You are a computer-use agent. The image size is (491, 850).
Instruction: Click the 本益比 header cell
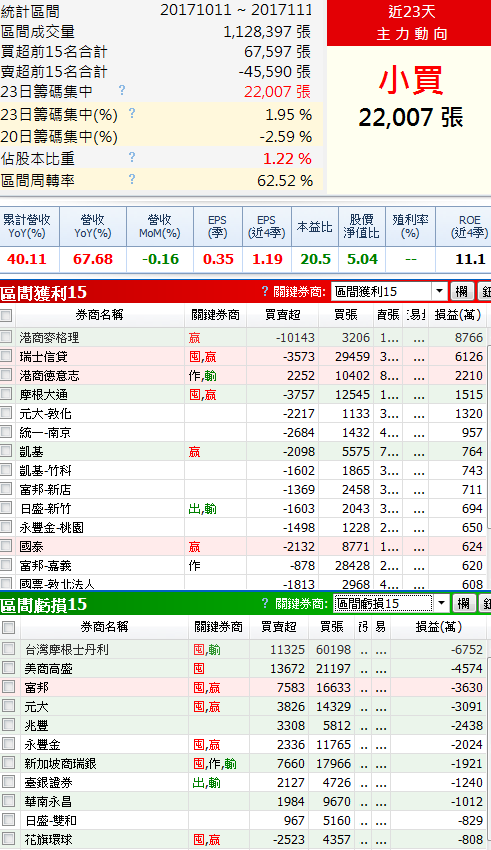(x=315, y=226)
